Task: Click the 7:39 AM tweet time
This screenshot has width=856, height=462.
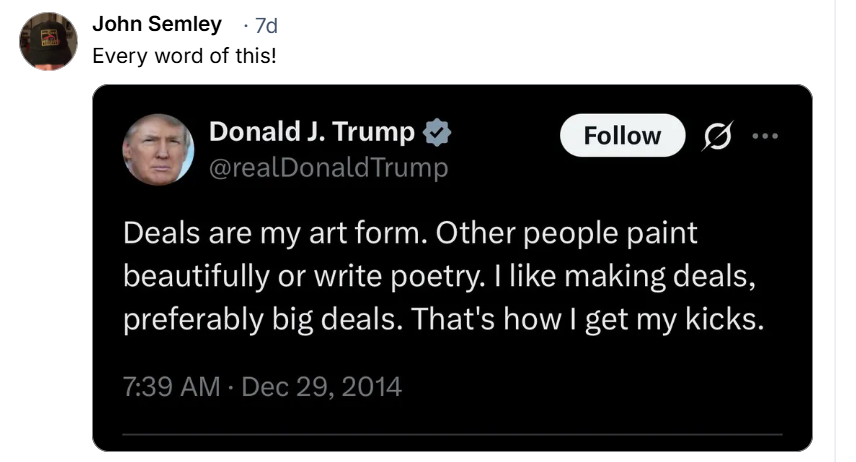Action: [171, 386]
